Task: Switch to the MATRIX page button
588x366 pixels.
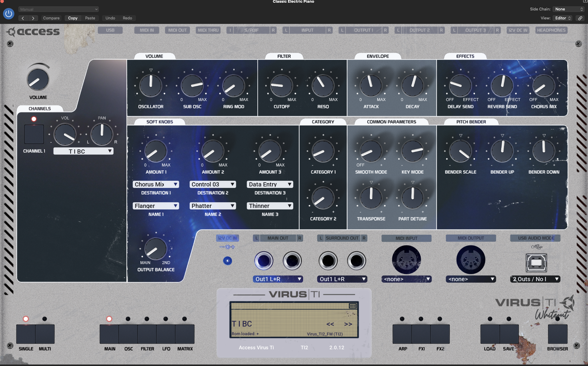Action: tap(185, 334)
